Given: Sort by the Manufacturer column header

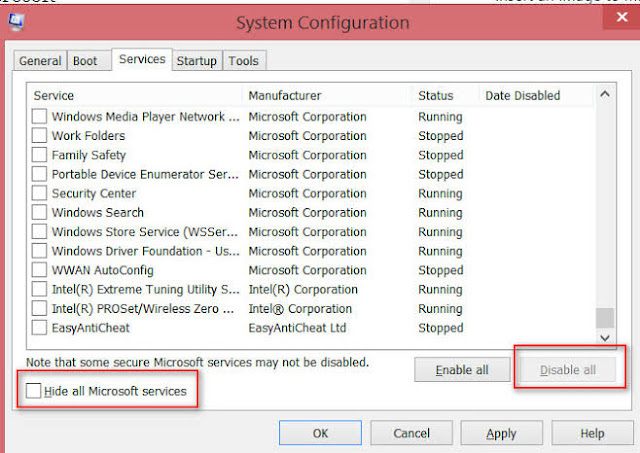Looking at the screenshot, I should pyautogui.click(x=327, y=95).
